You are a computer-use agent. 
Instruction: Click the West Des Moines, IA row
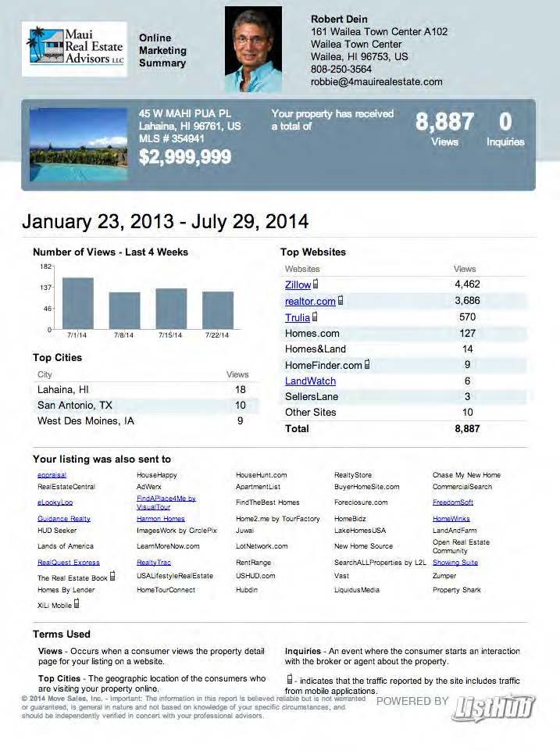pyautogui.click(x=146, y=421)
